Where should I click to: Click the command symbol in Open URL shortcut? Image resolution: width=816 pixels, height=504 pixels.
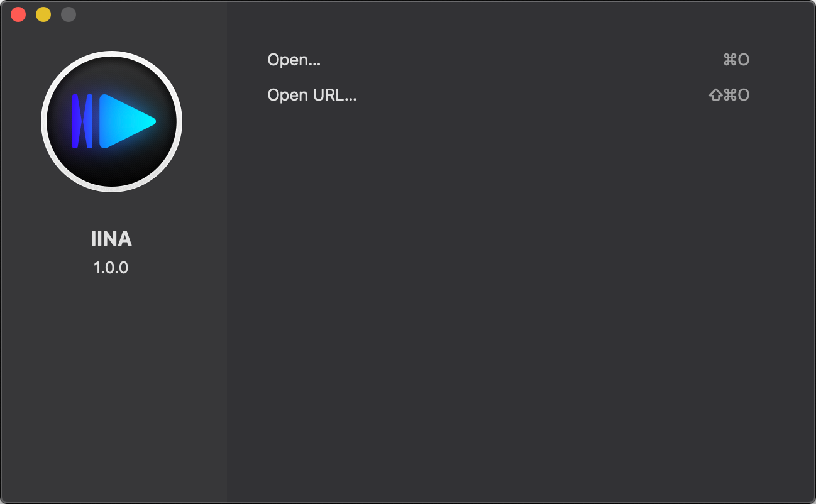(730, 95)
